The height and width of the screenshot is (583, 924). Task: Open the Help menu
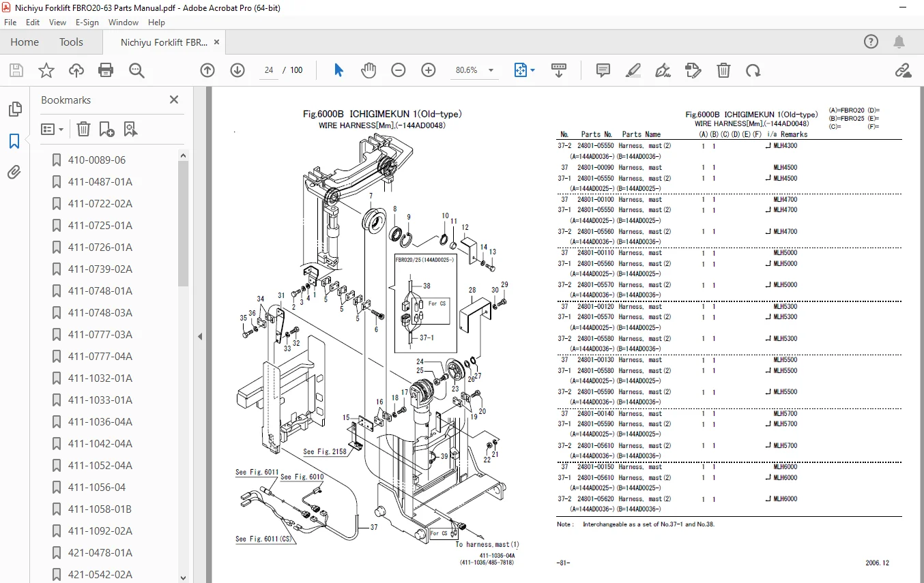(x=157, y=23)
